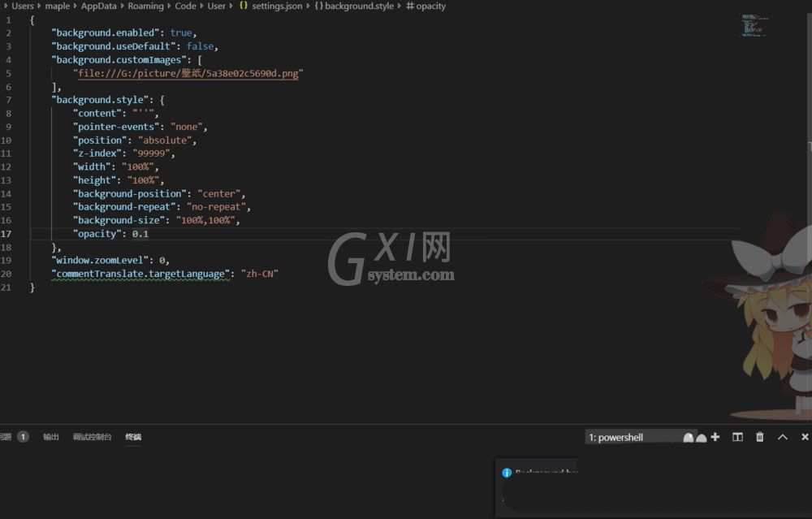Open the 'maple' breadcrumb segment

click(57, 6)
